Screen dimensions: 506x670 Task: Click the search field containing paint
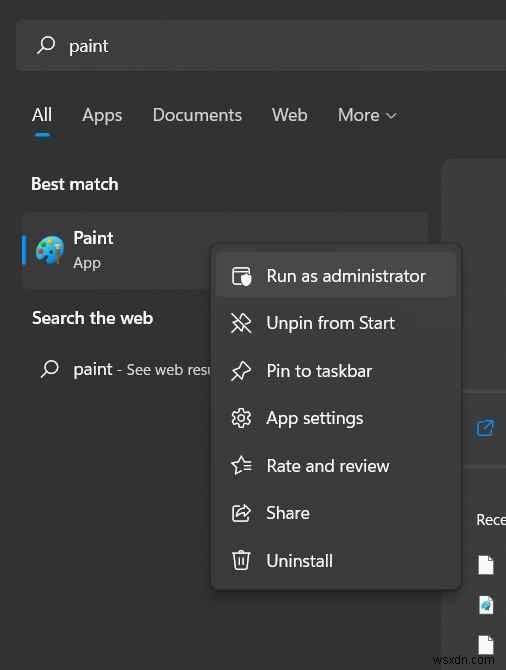(261, 45)
